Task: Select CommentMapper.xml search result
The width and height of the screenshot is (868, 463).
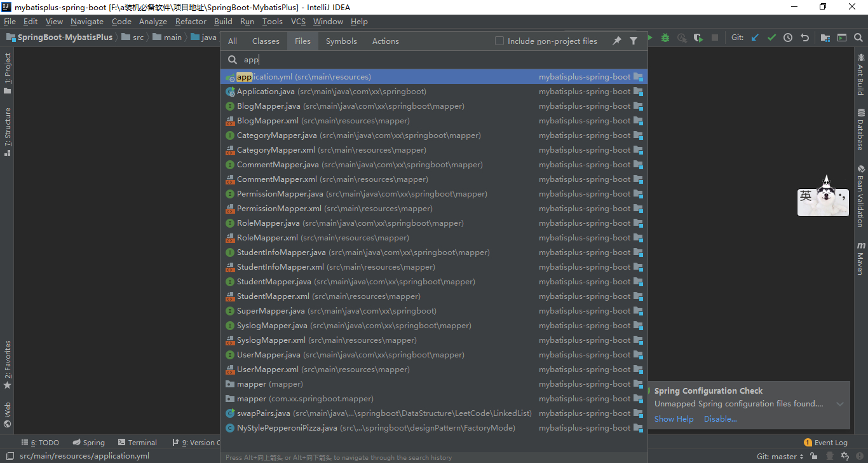Action: 434,179
